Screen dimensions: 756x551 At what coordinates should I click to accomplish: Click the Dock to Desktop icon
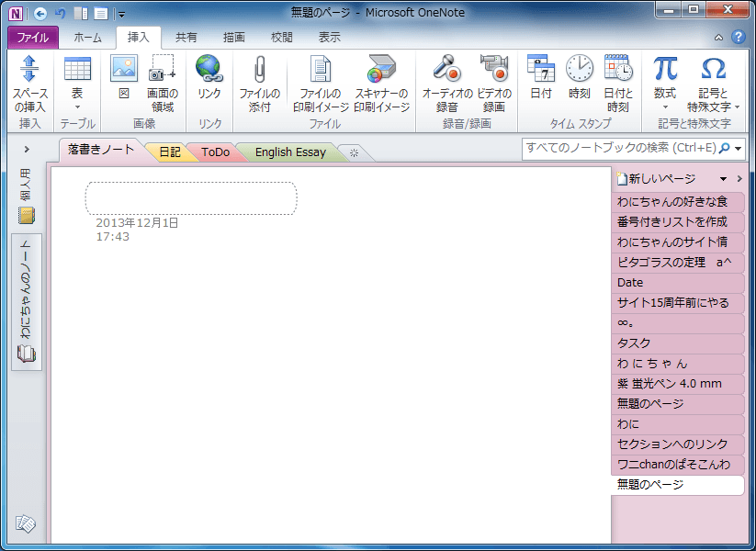coord(81,14)
